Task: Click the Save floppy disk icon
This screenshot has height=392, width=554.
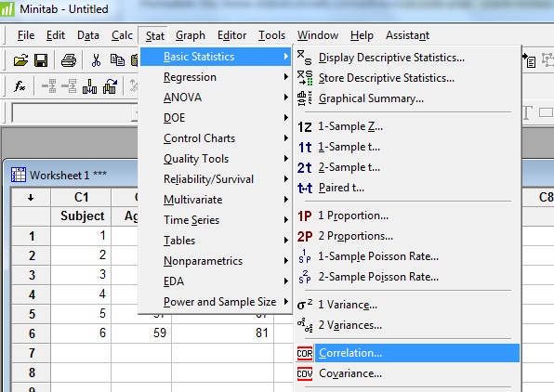Action: click(x=41, y=60)
